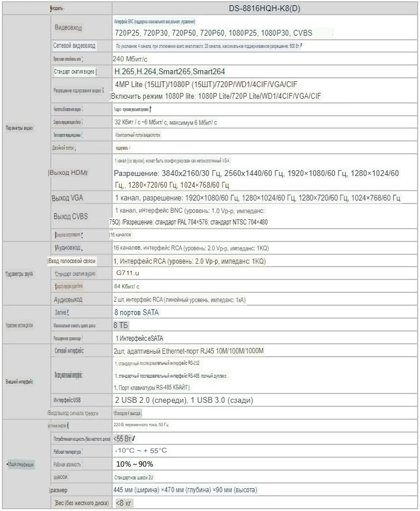The width and height of the screenshot is (420, 511).
Task: Click the 'G711.u' audio codec value
Action: click(127, 273)
